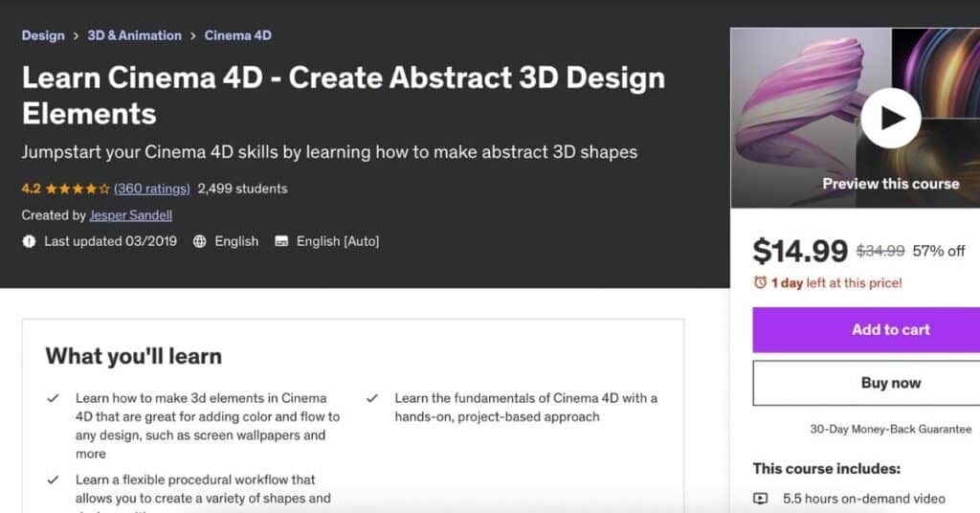
Task: Click the 4.2 rating number
Action: [32, 189]
